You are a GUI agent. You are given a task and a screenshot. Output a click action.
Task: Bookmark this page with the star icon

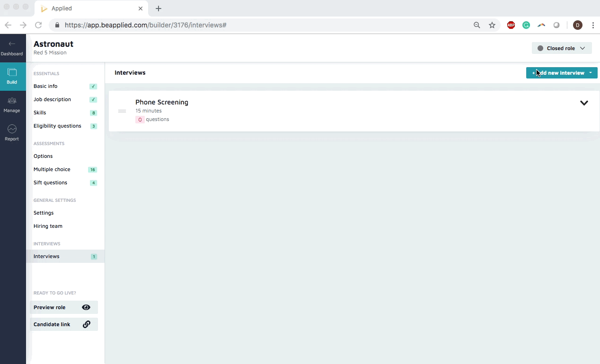pos(492,25)
